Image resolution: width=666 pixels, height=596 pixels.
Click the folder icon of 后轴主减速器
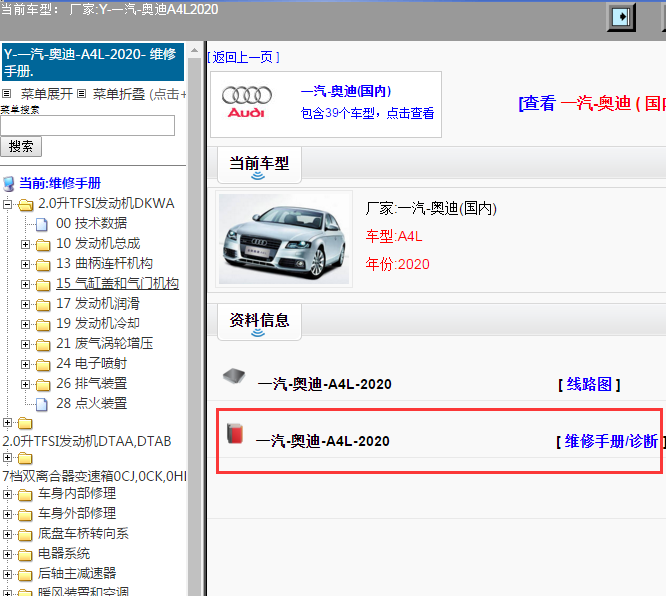point(25,575)
